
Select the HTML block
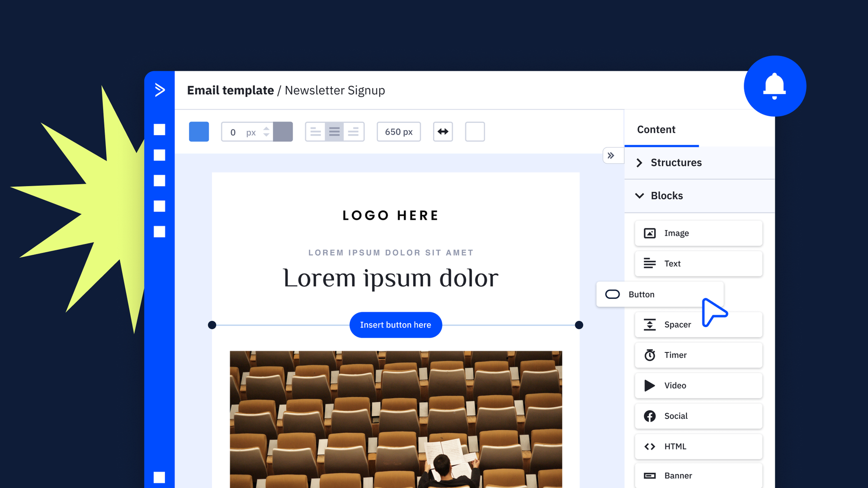pyautogui.click(x=698, y=446)
